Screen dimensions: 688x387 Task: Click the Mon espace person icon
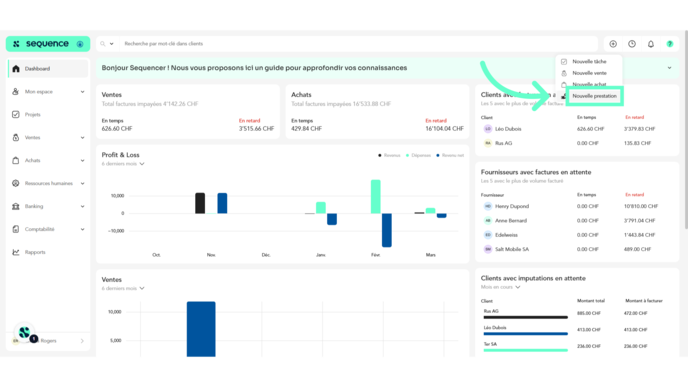click(16, 92)
